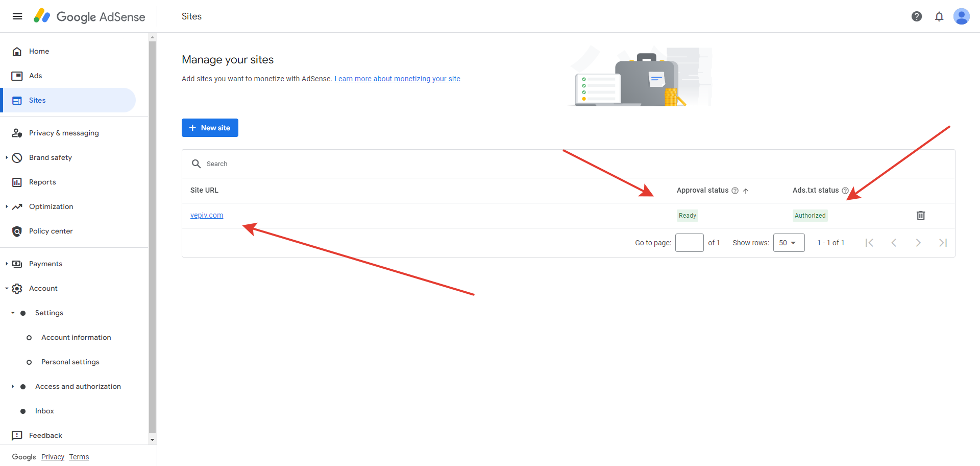Open the vepiv.com site link
Image resolution: width=980 pixels, height=466 pixels.
pos(207,215)
